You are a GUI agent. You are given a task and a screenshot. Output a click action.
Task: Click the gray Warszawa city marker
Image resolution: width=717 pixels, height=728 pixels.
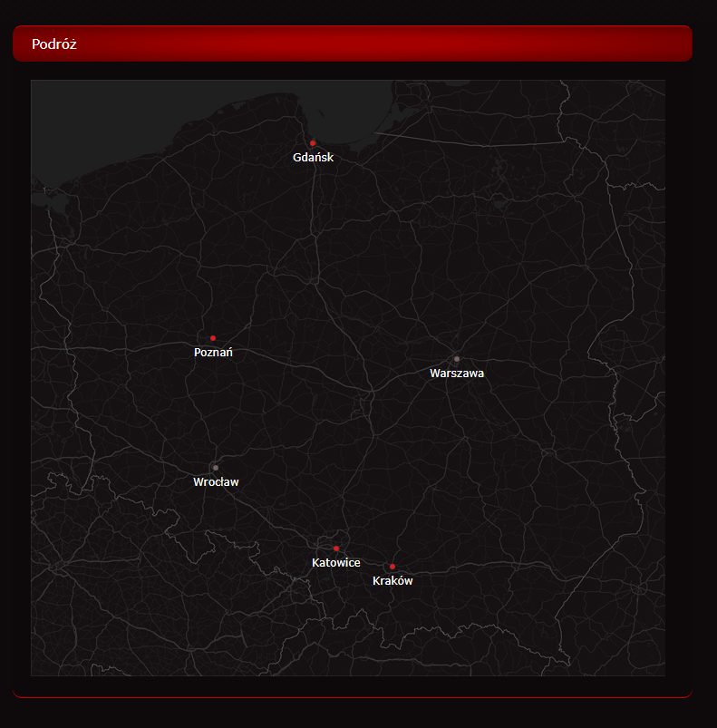click(x=457, y=359)
